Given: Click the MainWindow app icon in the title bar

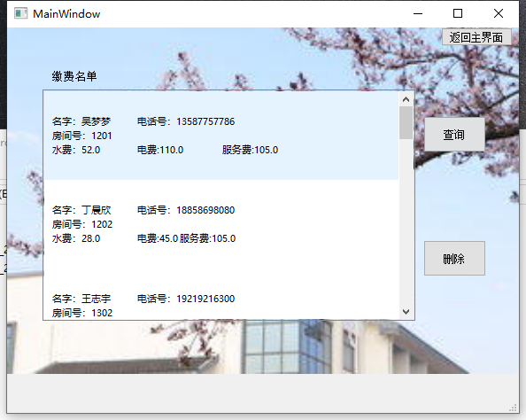Looking at the screenshot, I should coord(20,13).
